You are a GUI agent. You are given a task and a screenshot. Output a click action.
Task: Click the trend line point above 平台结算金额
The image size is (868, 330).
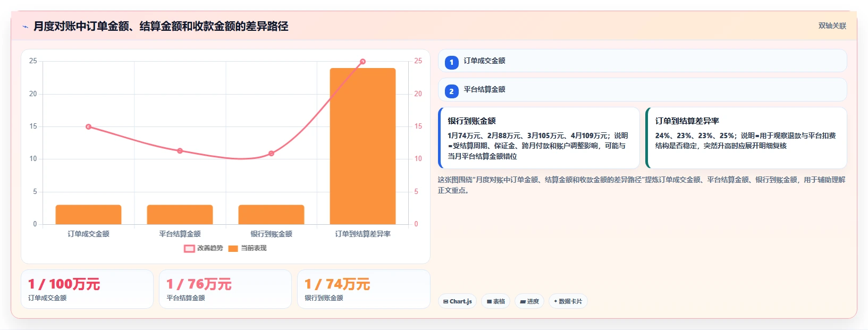pyautogui.click(x=180, y=151)
